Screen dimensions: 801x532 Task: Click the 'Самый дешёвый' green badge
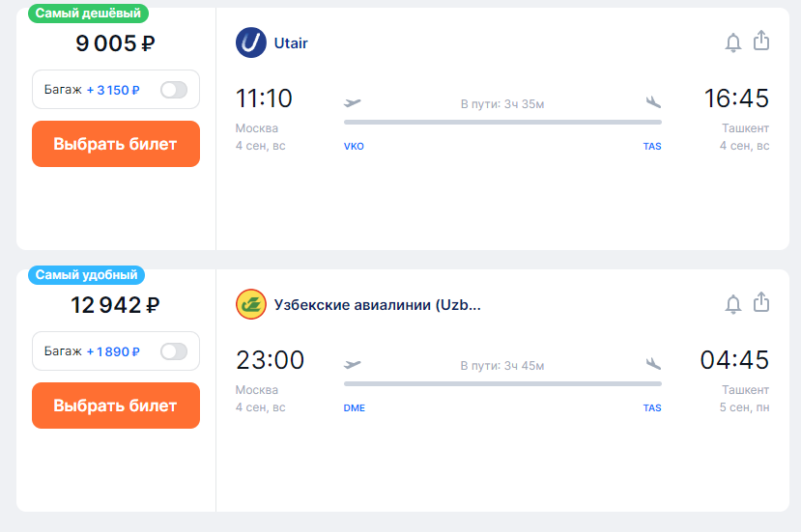point(88,14)
